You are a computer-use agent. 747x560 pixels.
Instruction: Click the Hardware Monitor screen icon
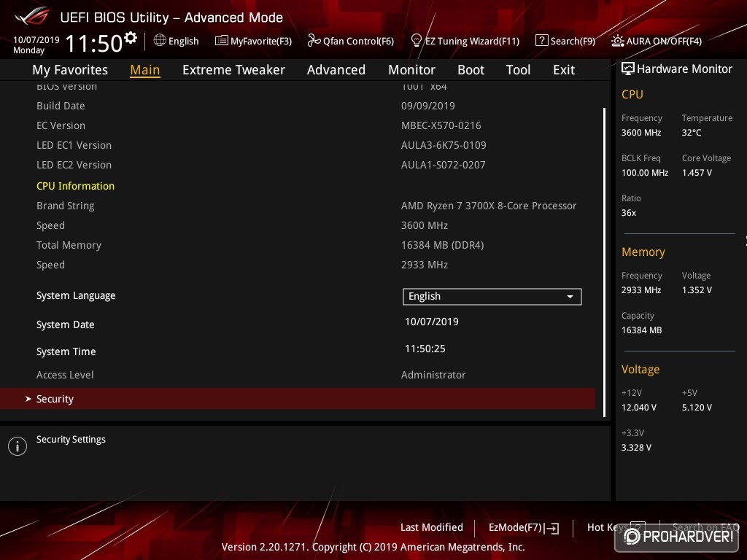(x=628, y=69)
